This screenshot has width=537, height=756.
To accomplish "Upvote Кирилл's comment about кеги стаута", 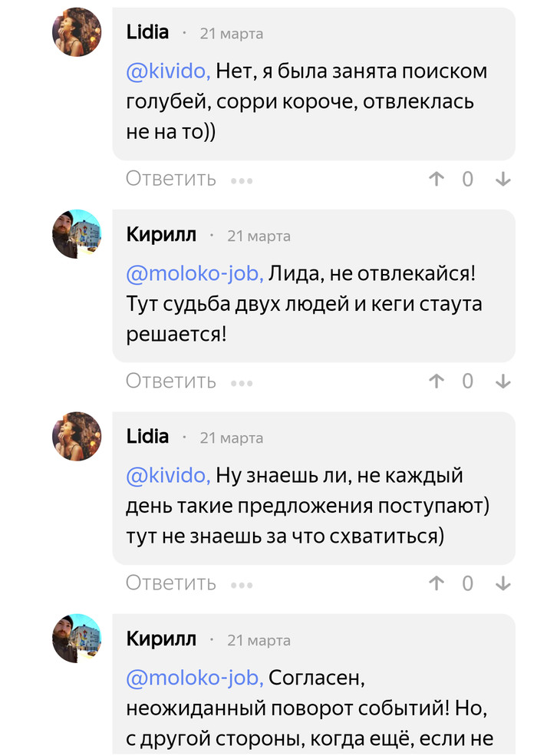I will pos(437,381).
